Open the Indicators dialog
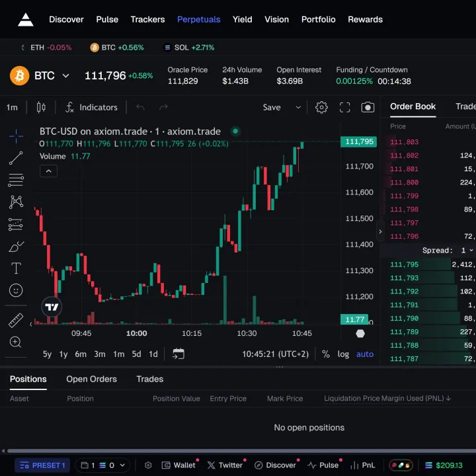476x476 pixels. pyautogui.click(x=91, y=107)
